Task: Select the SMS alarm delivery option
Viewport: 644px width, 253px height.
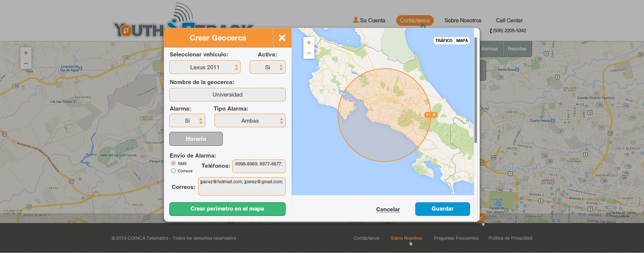Action: [174, 163]
